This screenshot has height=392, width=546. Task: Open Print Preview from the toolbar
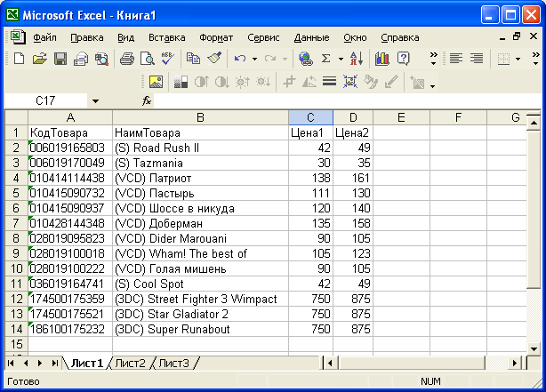tap(148, 59)
